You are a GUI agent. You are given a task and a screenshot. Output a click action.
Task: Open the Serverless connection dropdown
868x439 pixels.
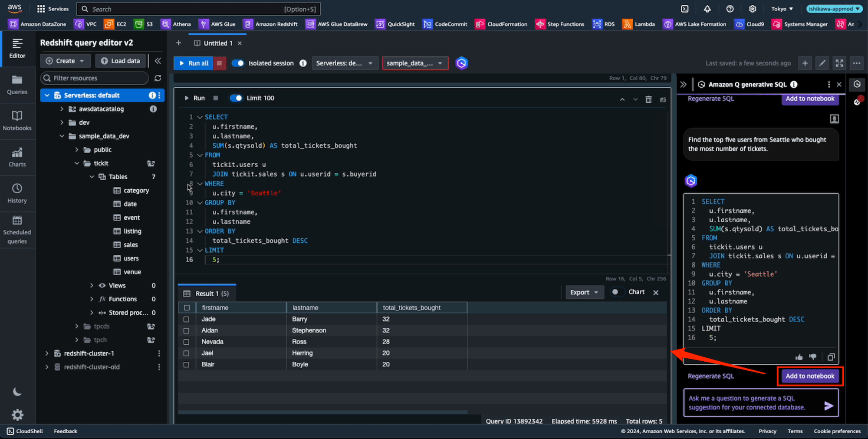click(345, 63)
